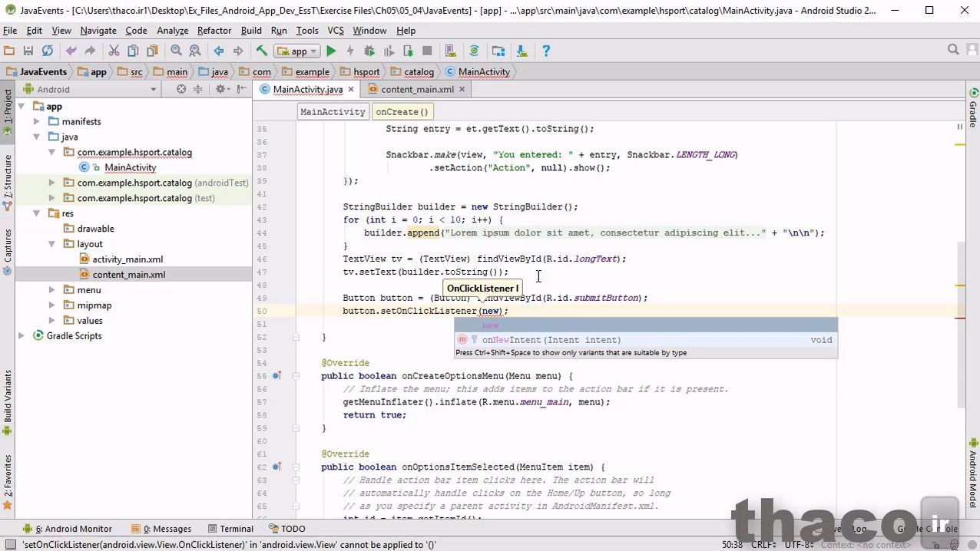Expand the com.example.hsport.catalog (androidTest) package
Screen dimensions: 980x551
pos(51,183)
